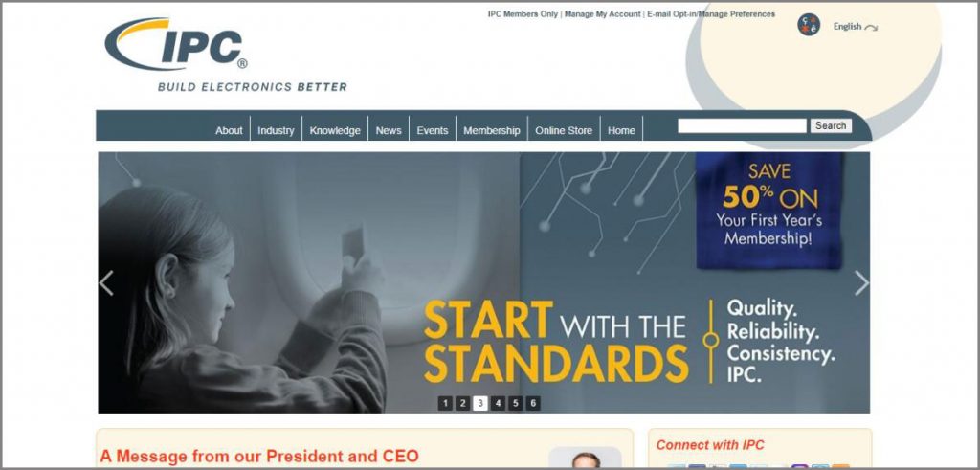Go to previous slide with left arrow
Image resolution: width=980 pixels, height=470 pixels.
(106, 283)
